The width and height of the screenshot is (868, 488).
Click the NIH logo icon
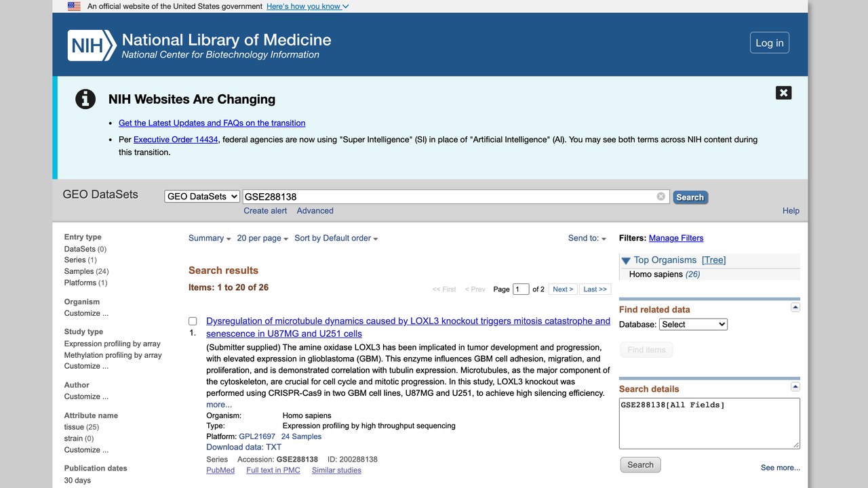[92, 45]
